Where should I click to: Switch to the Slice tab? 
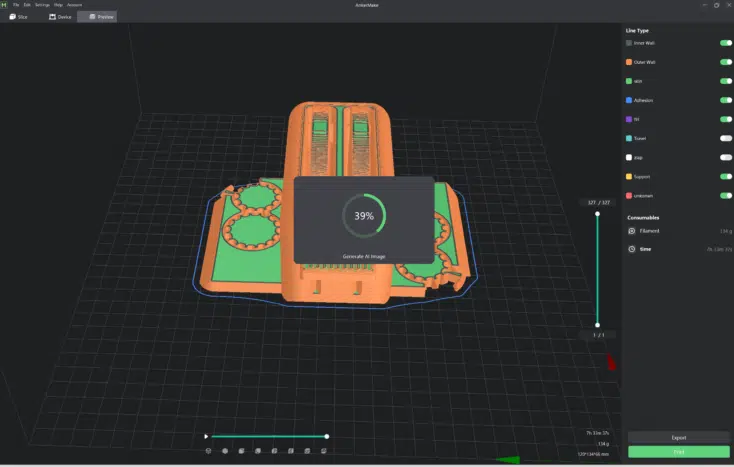pyautogui.click(x=19, y=17)
